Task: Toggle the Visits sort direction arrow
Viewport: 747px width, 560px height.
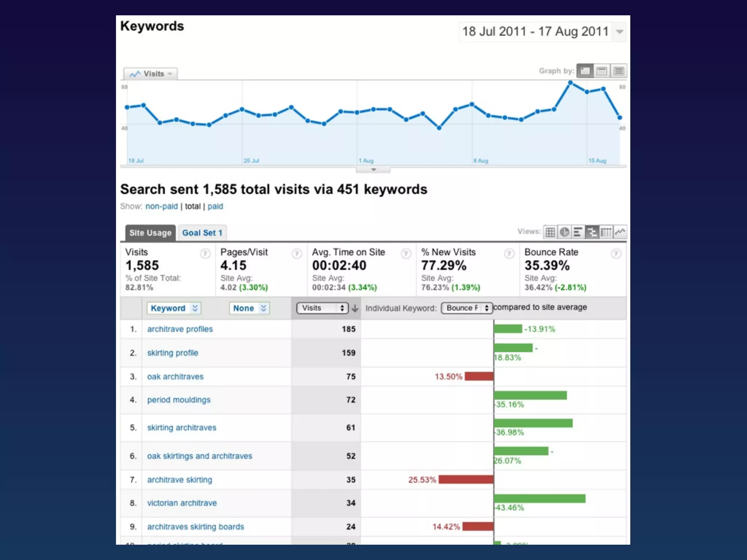Action: (355, 308)
